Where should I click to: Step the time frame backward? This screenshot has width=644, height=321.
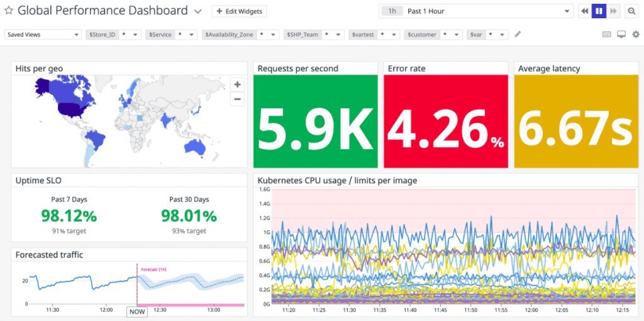tap(584, 11)
